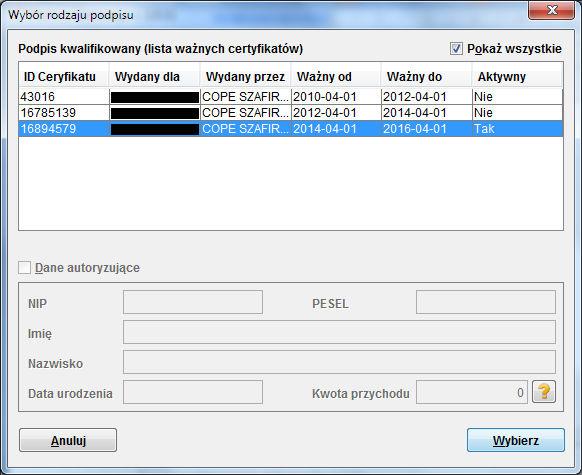Sort by Wydany przez column header

click(245, 77)
